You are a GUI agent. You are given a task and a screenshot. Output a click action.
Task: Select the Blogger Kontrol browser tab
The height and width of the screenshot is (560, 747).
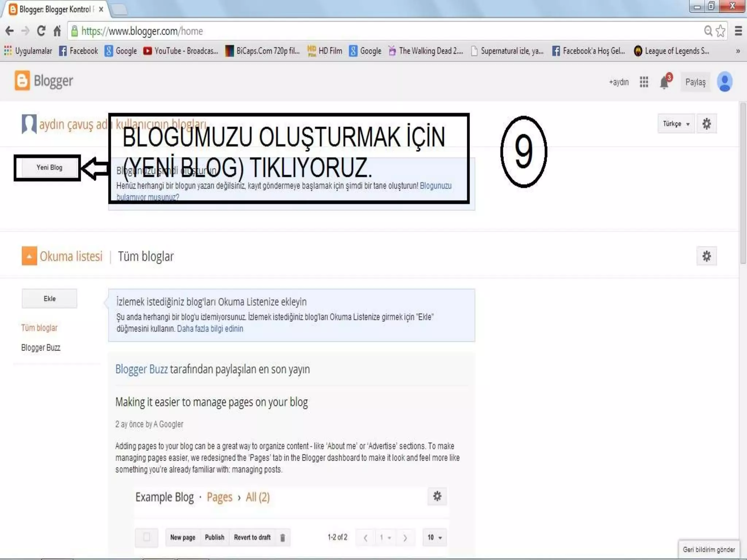55,9
